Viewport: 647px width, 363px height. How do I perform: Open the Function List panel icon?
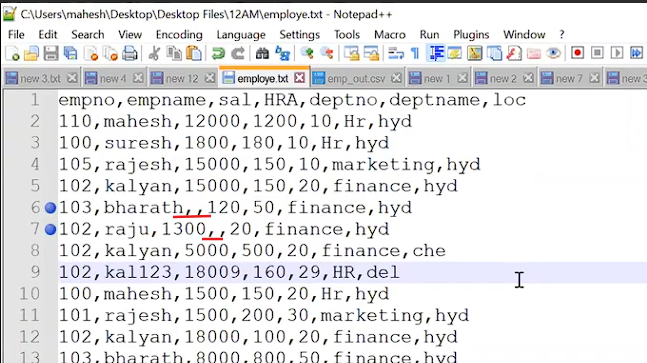(514, 53)
